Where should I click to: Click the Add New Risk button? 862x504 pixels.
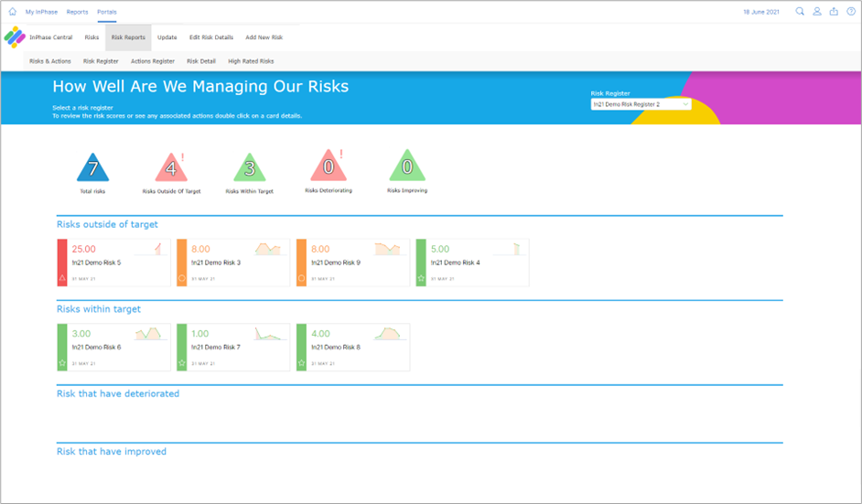click(264, 38)
